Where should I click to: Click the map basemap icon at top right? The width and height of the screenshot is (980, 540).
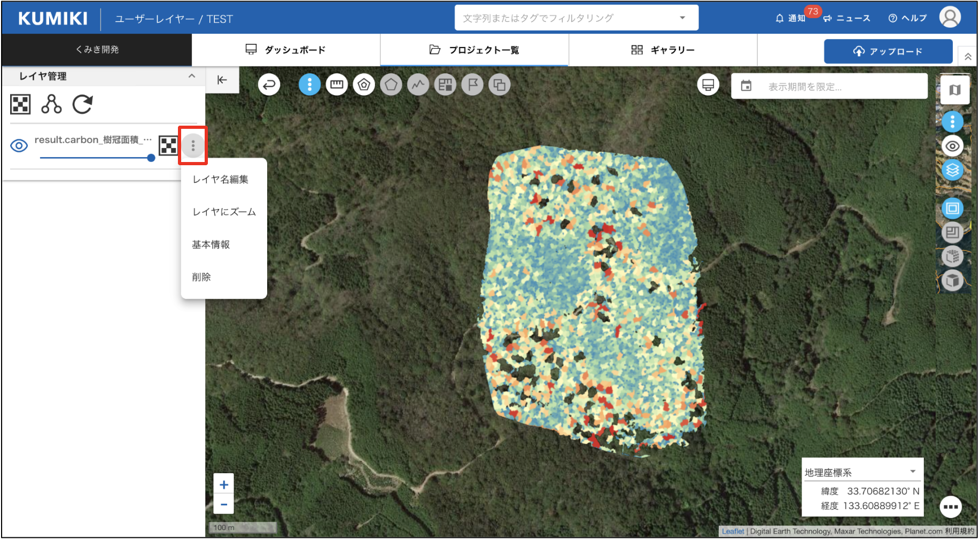(x=954, y=90)
